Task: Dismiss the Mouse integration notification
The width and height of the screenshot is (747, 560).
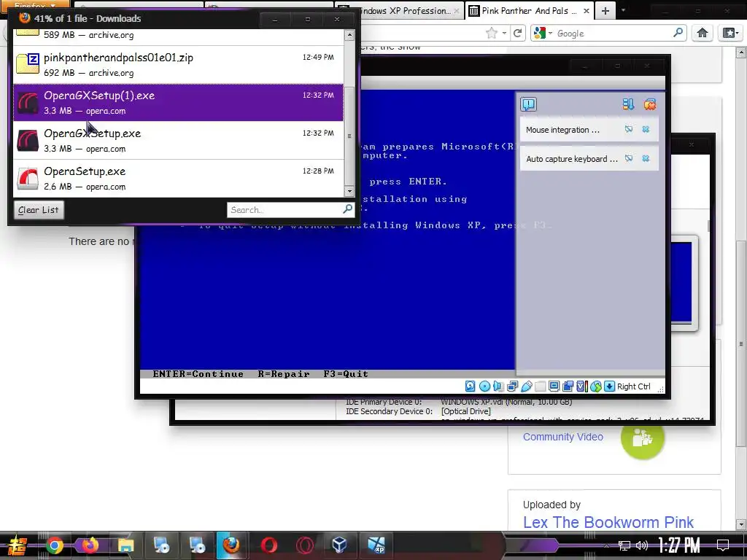Action: pos(646,129)
